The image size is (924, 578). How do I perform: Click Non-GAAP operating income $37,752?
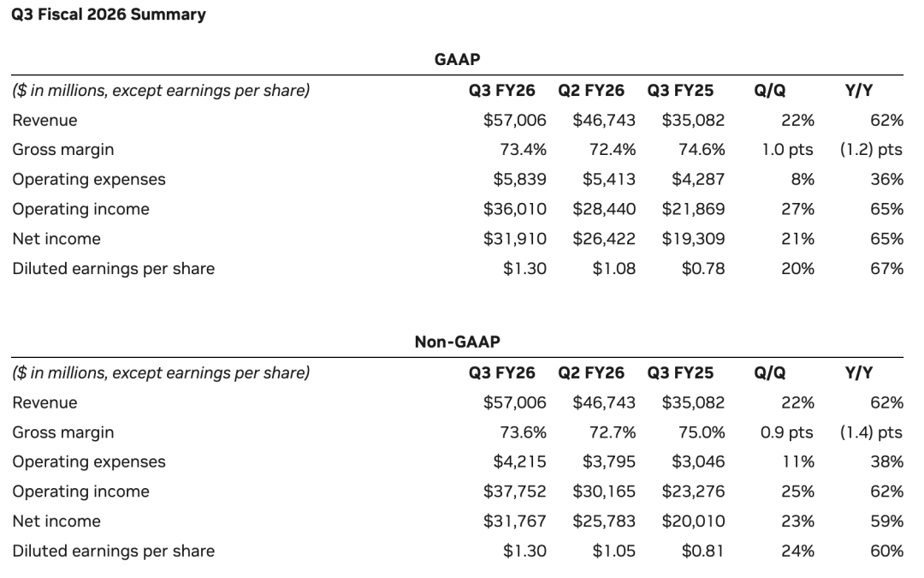click(x=515, y=492)
